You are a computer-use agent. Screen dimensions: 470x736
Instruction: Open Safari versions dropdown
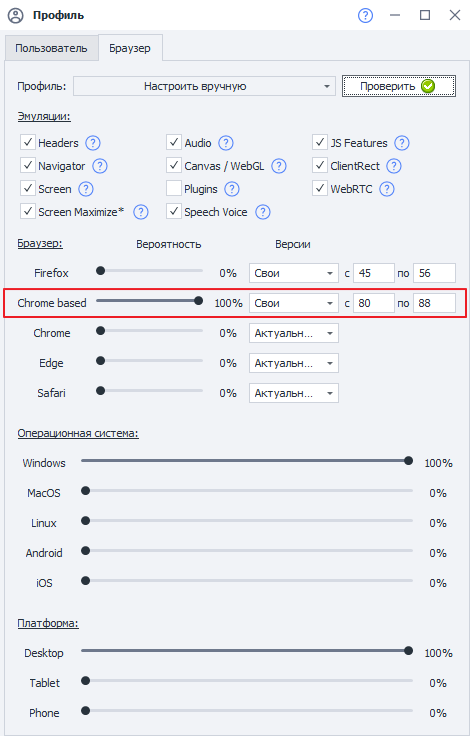click(294, 393)
